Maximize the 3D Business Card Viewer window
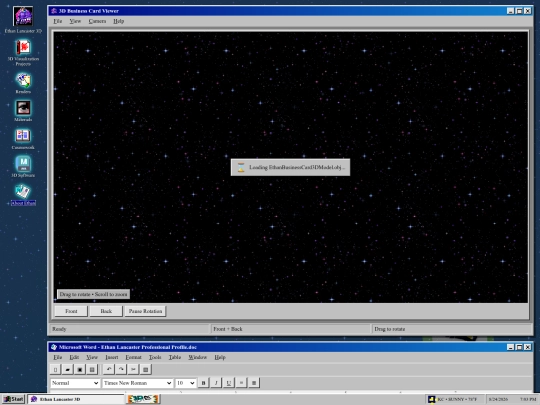540x405 pixels. 519,11
